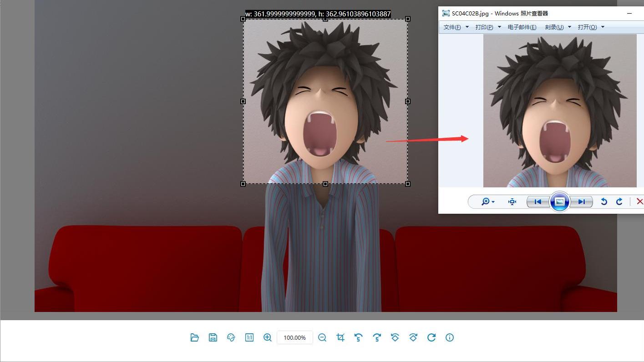Reset view to 1:1 actual size

tap(249, 337)
